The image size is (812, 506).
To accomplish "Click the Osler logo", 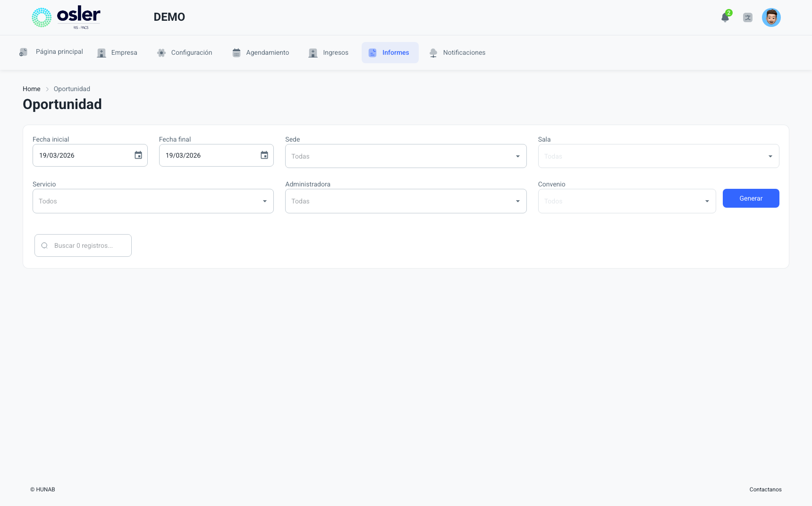I will [x=66, y=17].
